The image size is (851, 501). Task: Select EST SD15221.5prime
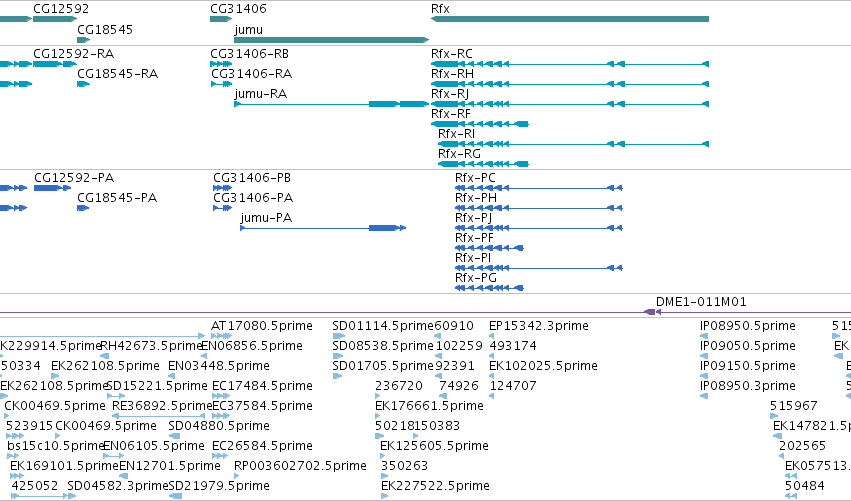[156, 386]
